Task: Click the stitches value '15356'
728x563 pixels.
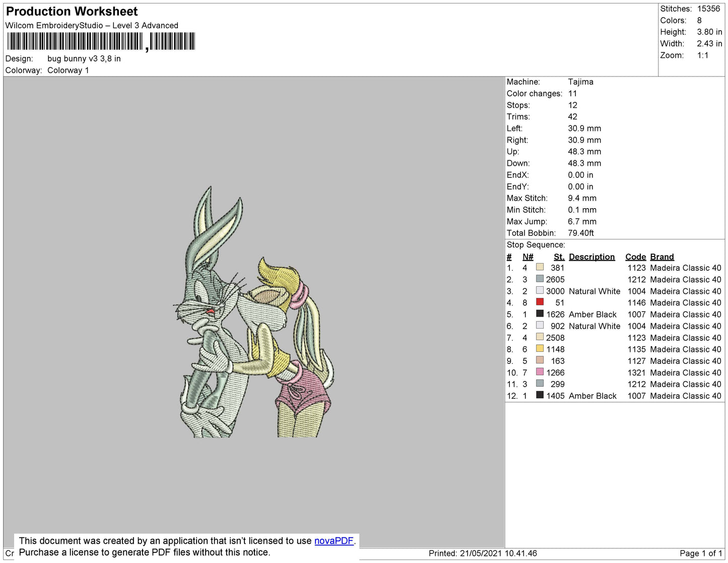Action: tap(708, 9)
